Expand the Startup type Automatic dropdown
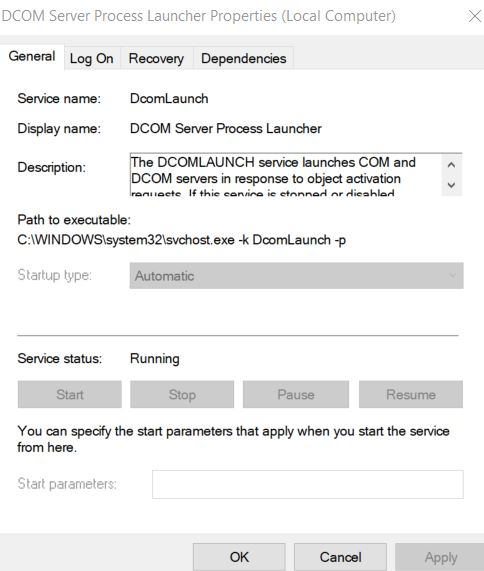Screen dimensions: 484x571 click(296, 276)
